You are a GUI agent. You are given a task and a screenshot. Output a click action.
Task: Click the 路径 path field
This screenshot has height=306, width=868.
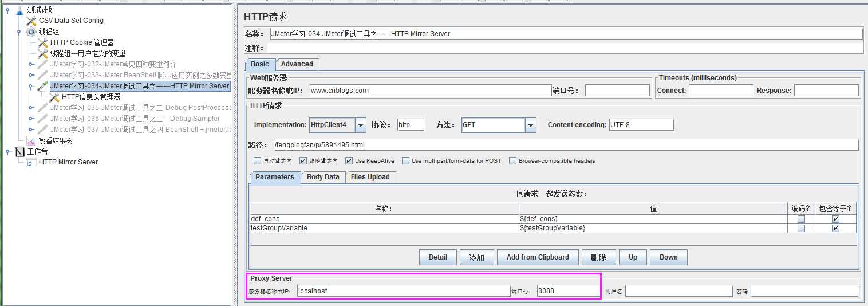pyautogui.click(x=566, y=144)
